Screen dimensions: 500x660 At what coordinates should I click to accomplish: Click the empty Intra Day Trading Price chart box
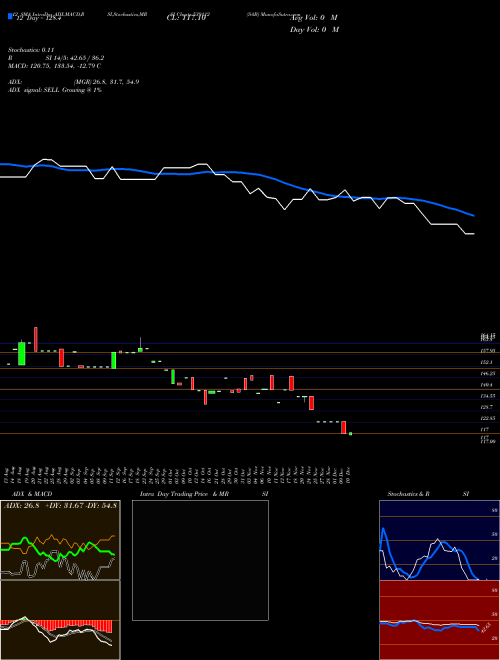pyautogui.click(x=200, y=560)
